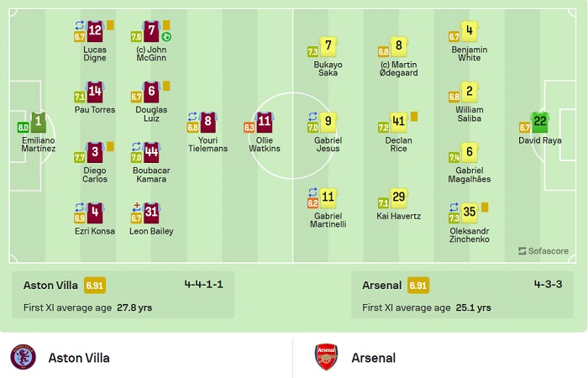Click Aston Villa's 6.91 team rating
The image size is (588, 378).
point(95,286)
